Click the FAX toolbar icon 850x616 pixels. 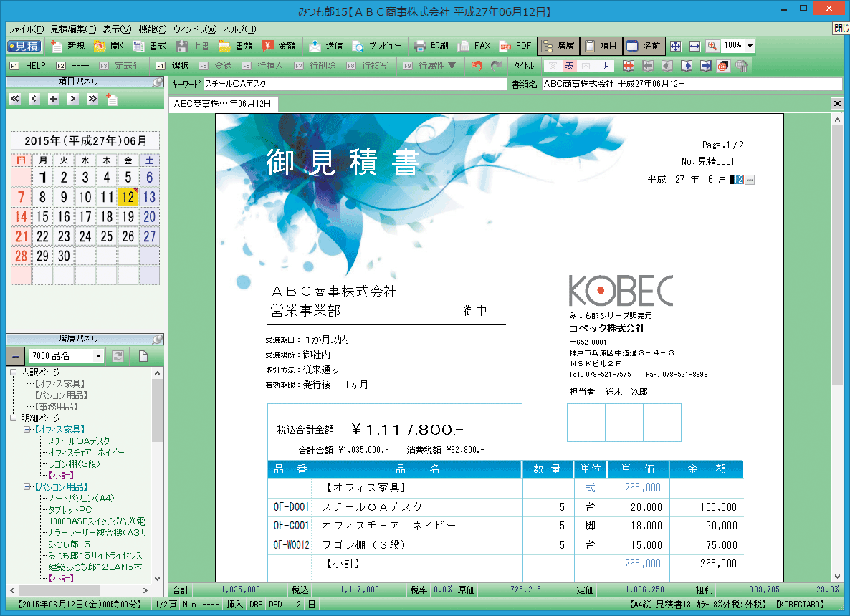click(463, 46)
